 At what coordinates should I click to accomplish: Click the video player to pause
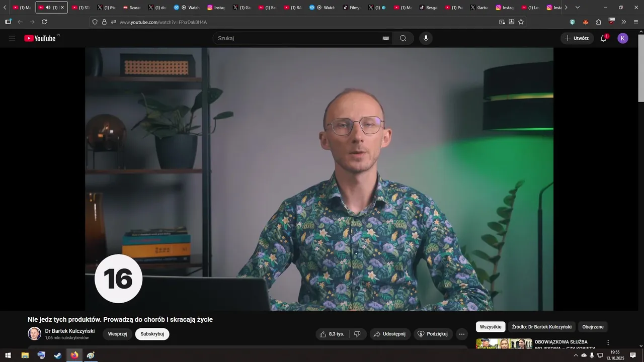pos(319,179)
